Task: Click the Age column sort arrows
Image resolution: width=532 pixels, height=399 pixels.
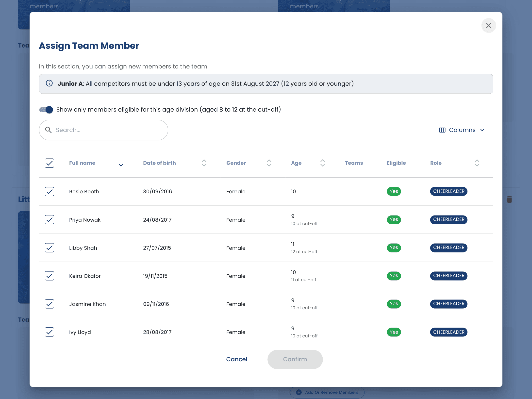Action: pyautogui.click(x=323, y=163)
